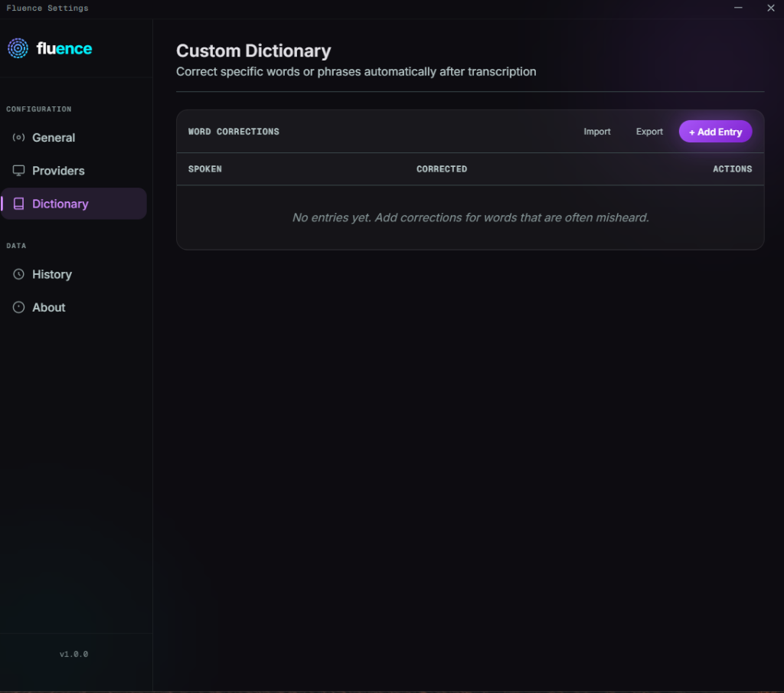Screen dimensions: 784x693
Task: Import word corrections
Action: tap(597, 132)
